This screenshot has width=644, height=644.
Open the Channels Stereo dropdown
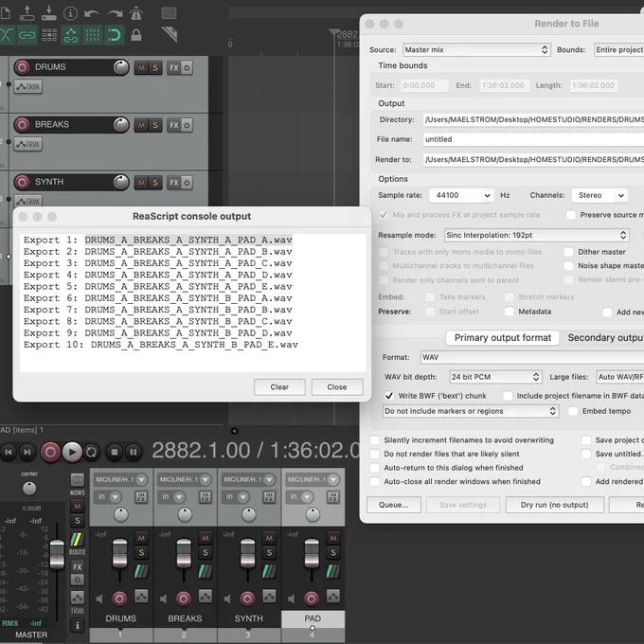coord(599,195)
